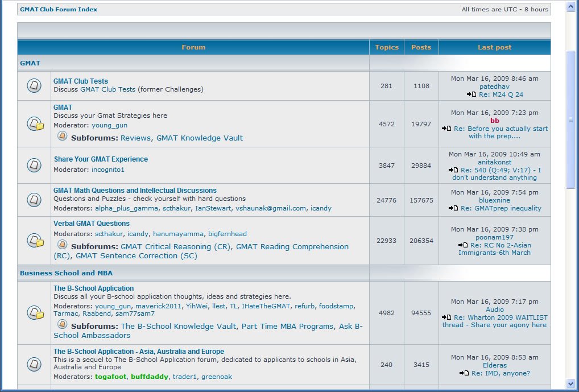Click the 24776 topics count cell

point(387,200)
